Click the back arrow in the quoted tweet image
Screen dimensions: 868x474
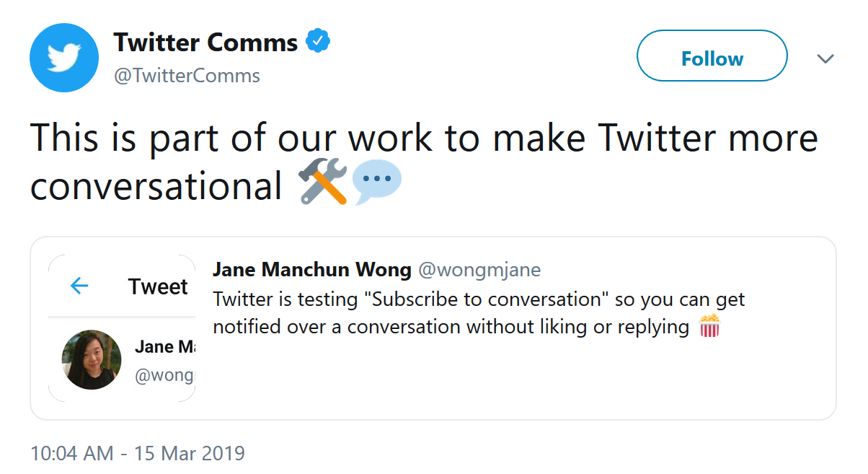point(79,286)
